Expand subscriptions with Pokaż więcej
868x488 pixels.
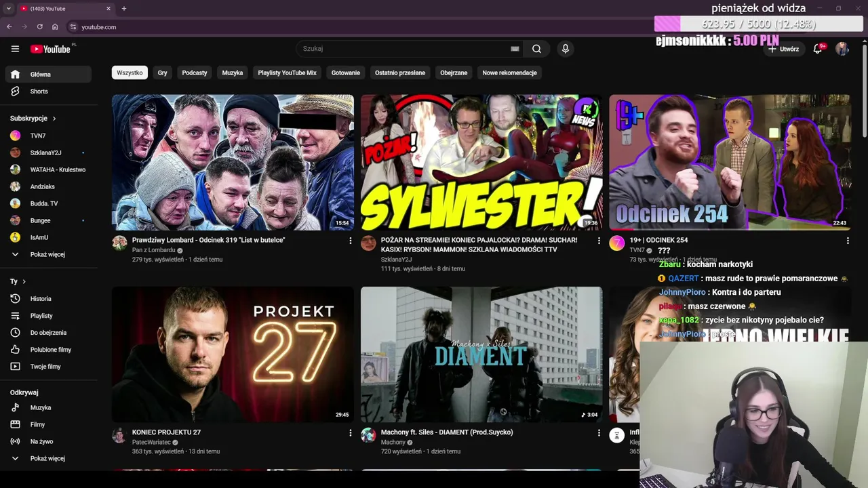[47, 254]
